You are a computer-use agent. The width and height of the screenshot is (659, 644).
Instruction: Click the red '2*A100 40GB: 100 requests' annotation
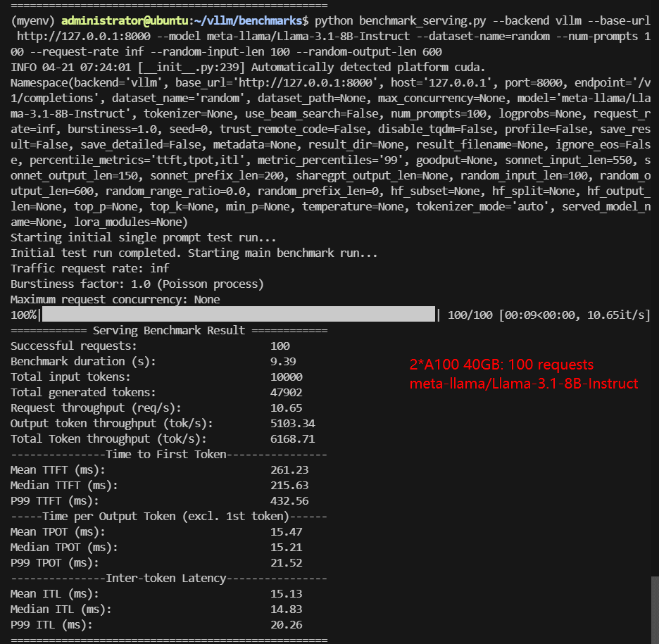[501, 365]
